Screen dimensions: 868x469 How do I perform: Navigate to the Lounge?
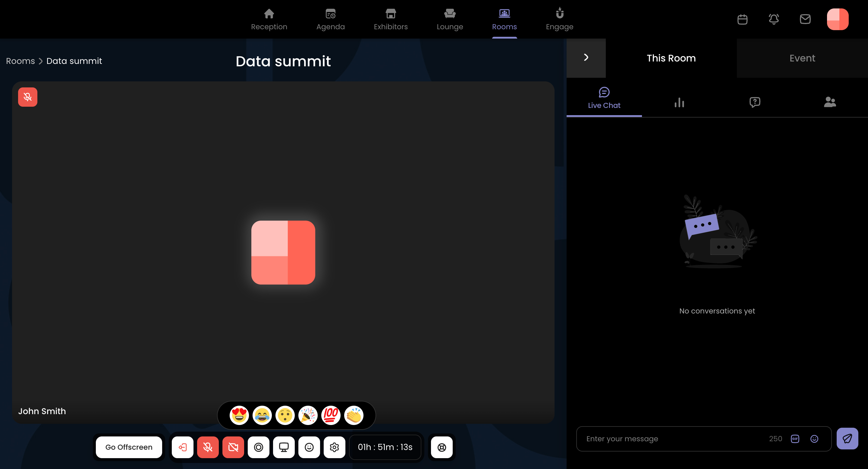click(x=450, y=20)
